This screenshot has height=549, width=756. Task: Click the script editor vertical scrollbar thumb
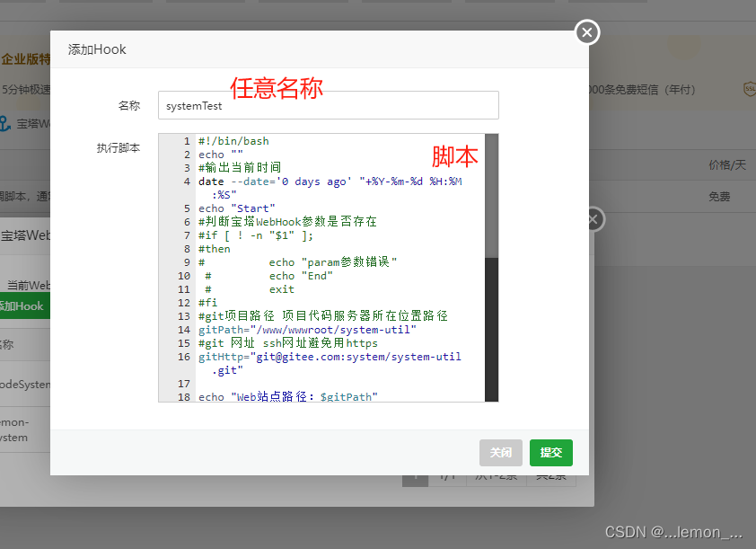tap(492, 196)
